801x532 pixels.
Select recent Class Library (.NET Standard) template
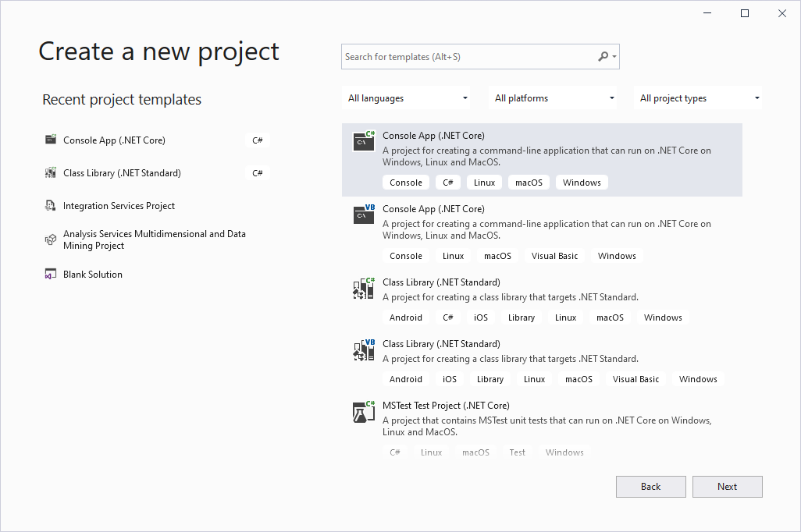pyautogui.click(x=122, y=173)
